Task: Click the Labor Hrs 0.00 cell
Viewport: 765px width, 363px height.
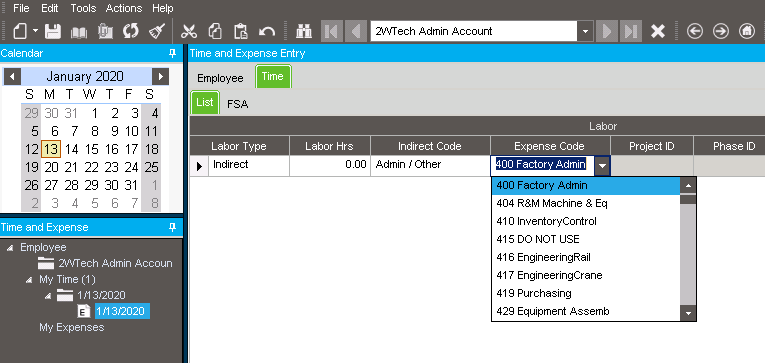Action: coord(330,165)
